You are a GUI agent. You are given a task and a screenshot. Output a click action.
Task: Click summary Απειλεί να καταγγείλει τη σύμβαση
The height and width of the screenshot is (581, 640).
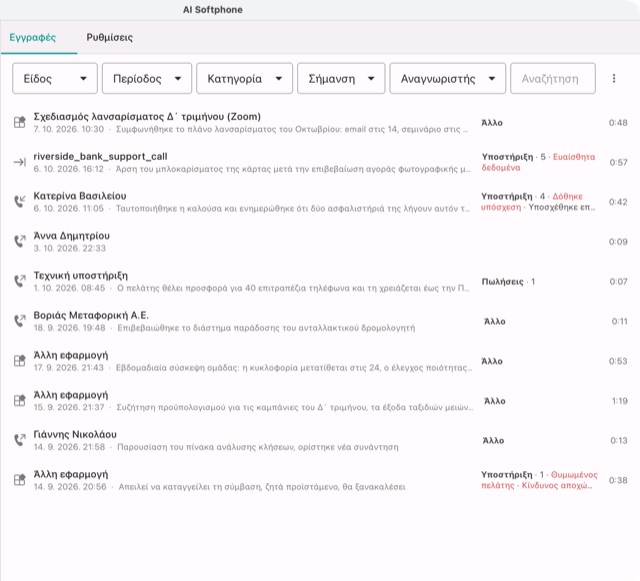tap(262, 487)
